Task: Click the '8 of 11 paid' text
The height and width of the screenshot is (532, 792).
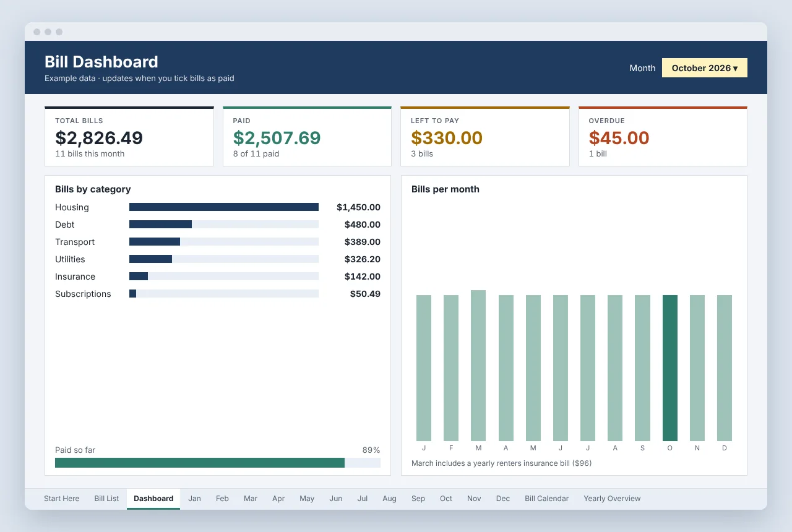Action: point(256,153)
